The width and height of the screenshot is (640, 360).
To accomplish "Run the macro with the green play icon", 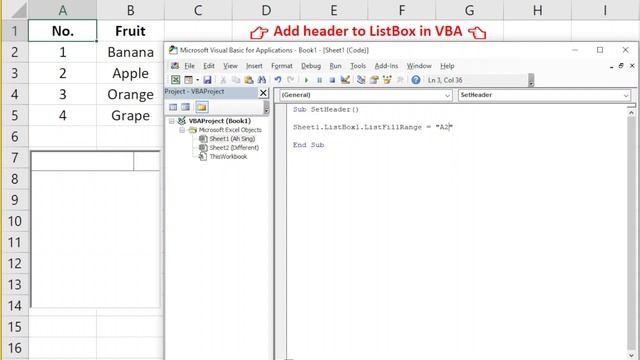I will point(307,80).
